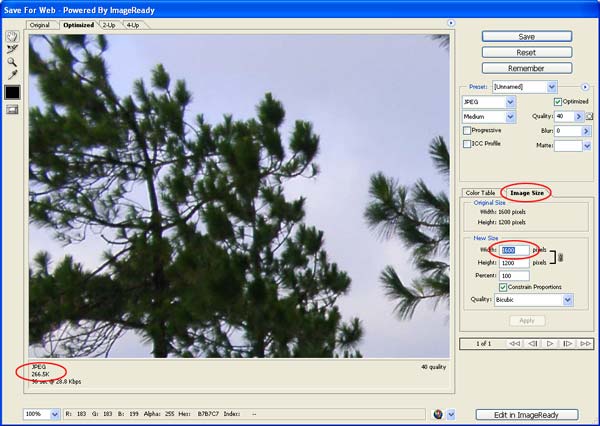Image resolution: width=600 pixels, height=426 pixels.
Task: Select the Zoom tool
Action: (12, 61)
